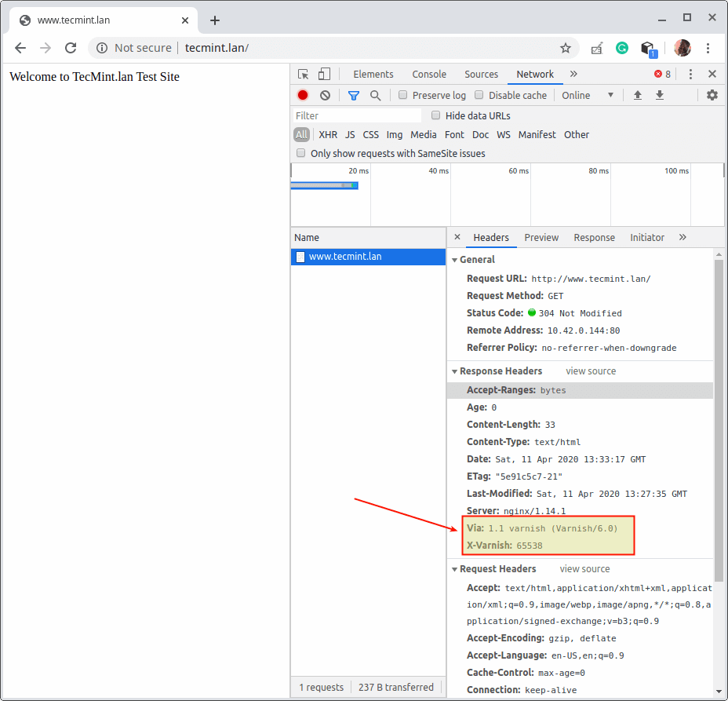Filter requests by Media type
Viewport: 728px width, 701px height.
pos(423,135)
